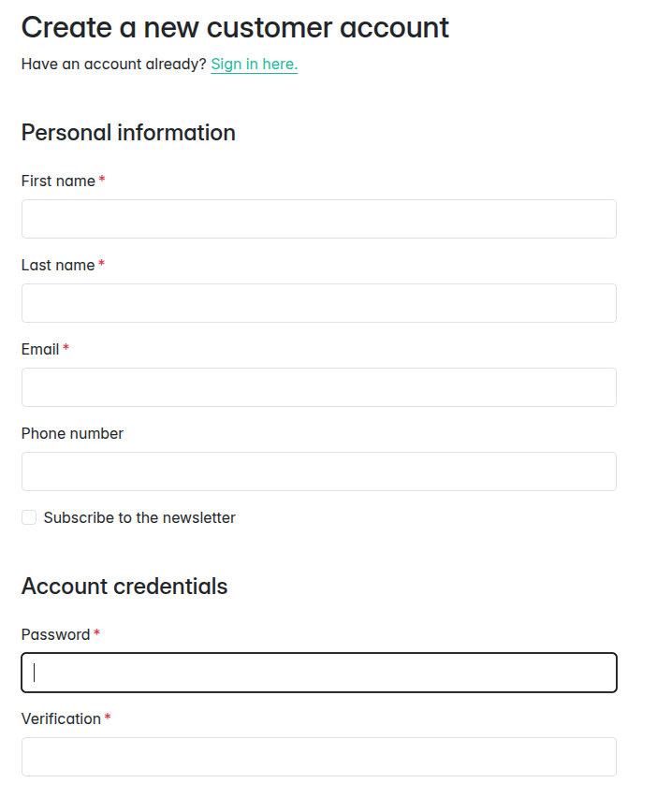Select the "Email" field label
This screenshot has height=812, width=657.
point(40,349)
